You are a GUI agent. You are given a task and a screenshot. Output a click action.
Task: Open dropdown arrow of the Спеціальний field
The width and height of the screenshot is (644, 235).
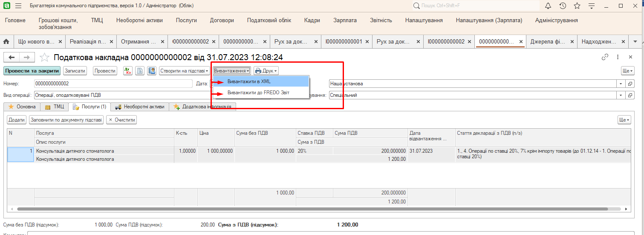tap(621, 96)
